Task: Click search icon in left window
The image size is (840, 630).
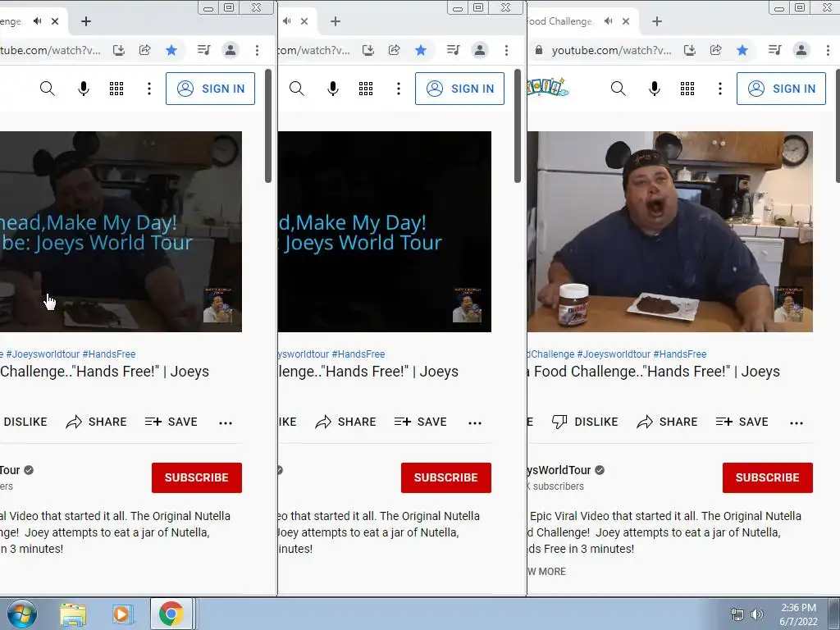Action: click(x=47, y=89)
